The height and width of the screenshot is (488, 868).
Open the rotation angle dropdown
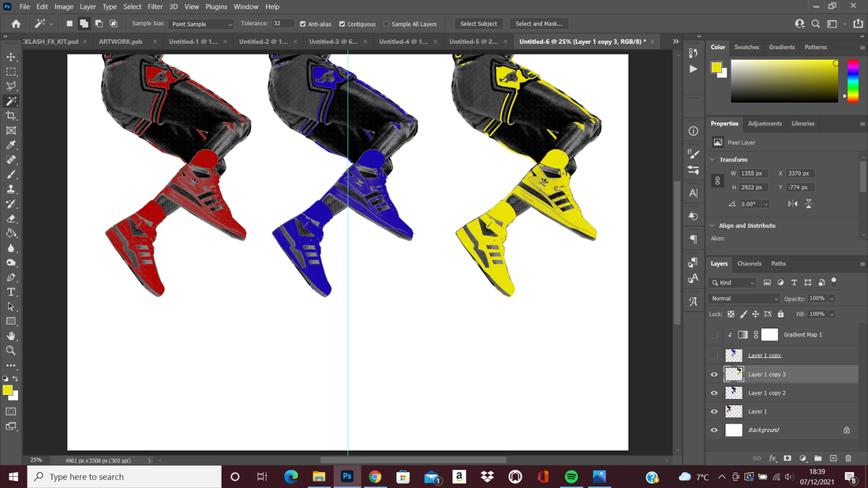[765, 204]
